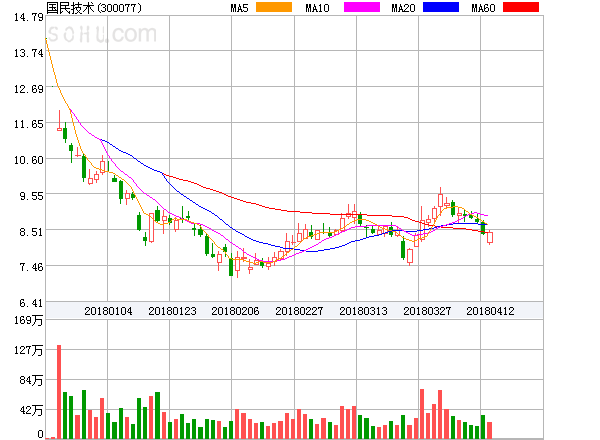The width and height of the screenshot is (600, 440).
Task: Click the MA20 legend label
Action: pyautogui.click(x=403, y=8)
